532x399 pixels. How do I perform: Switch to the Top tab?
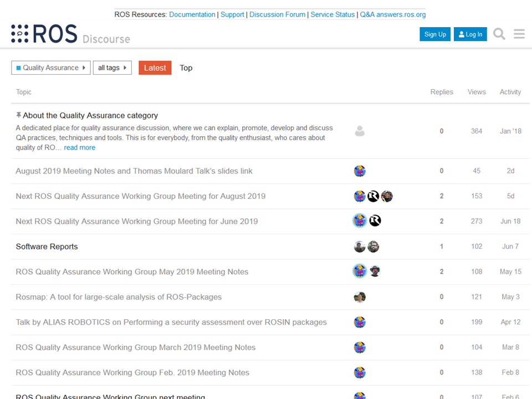(x=186, y=68)
